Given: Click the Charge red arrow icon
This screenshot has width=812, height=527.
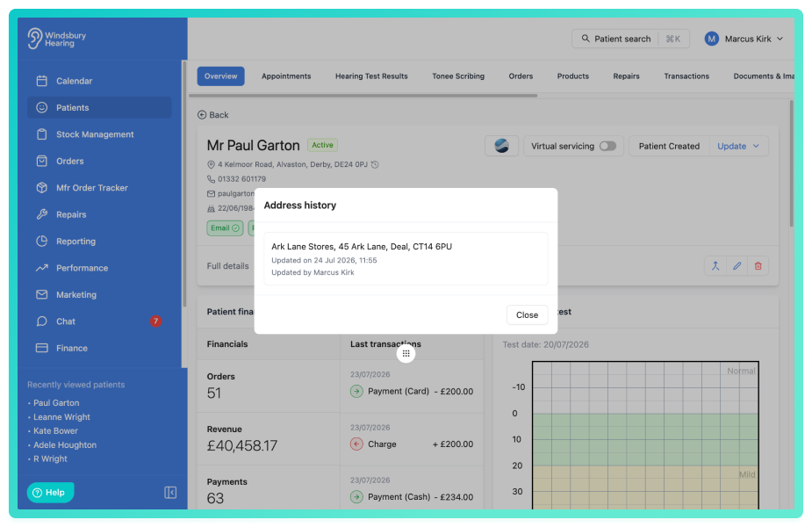Looking at the screenshot, I should pyautogui.click(x=356, y=444).
